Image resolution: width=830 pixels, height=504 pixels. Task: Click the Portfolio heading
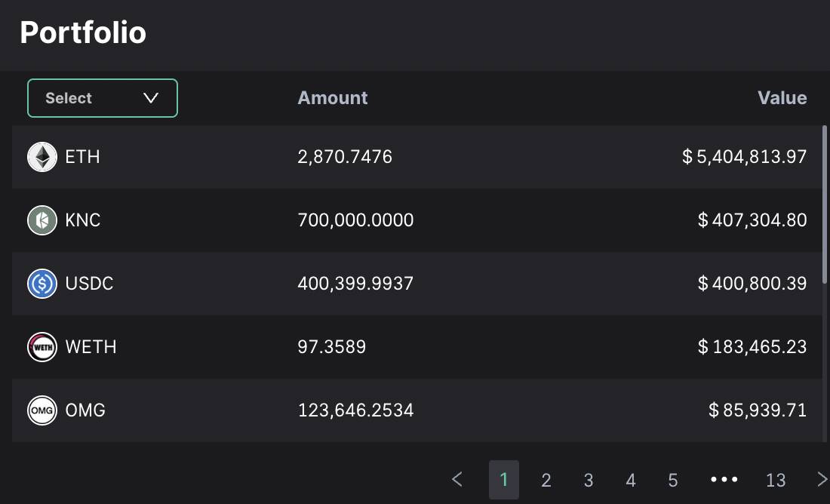83,32
